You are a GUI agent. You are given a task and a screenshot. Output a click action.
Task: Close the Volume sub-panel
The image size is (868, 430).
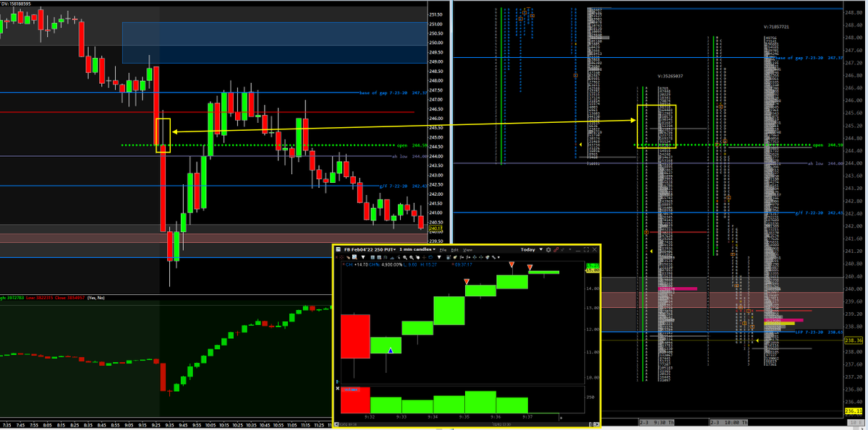pyautogui.click(x=338, y=389)
